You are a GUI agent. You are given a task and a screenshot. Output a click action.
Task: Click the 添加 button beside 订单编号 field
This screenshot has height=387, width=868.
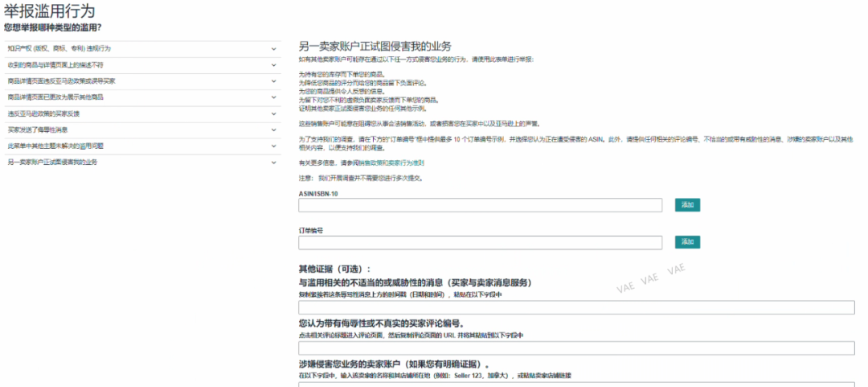coord(687,242)
